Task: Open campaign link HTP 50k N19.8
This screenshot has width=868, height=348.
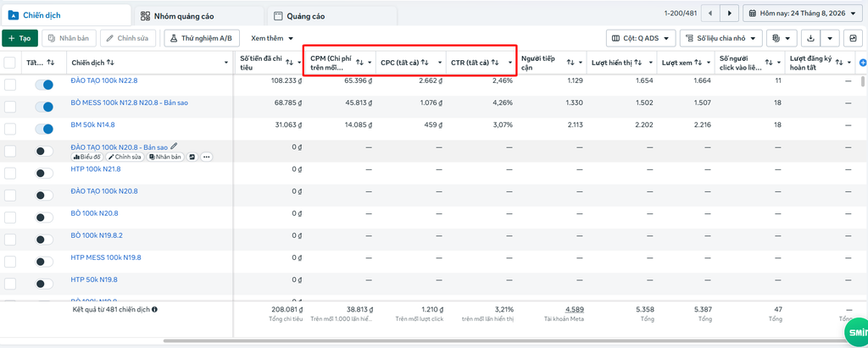Action: (x=94, y=280)
